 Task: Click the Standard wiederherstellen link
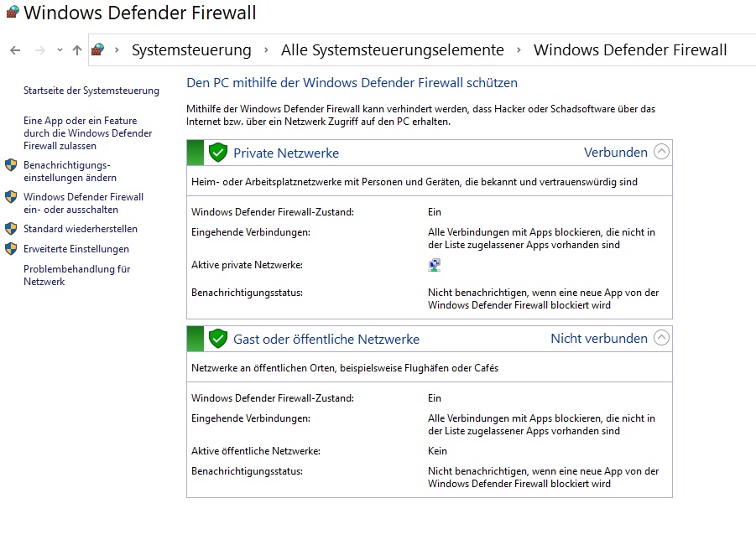point(81,229)
